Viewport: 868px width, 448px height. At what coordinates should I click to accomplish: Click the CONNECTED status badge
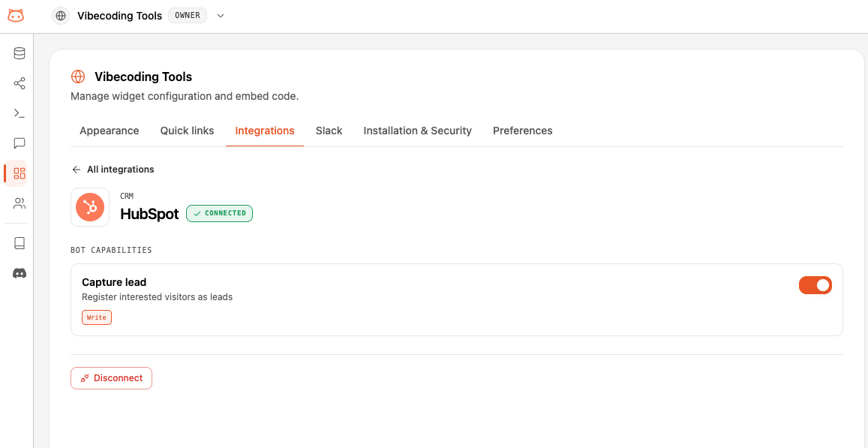click(219, 213)
